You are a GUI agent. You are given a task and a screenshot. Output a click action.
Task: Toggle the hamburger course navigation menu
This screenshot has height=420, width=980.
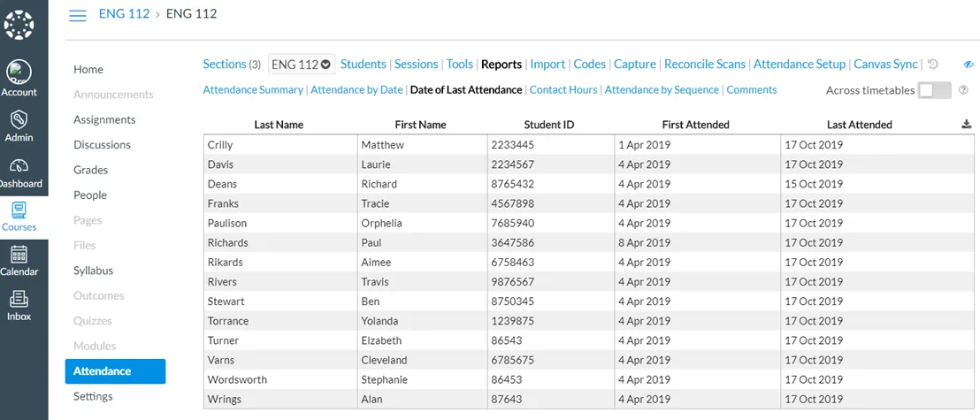coord(78,15)
